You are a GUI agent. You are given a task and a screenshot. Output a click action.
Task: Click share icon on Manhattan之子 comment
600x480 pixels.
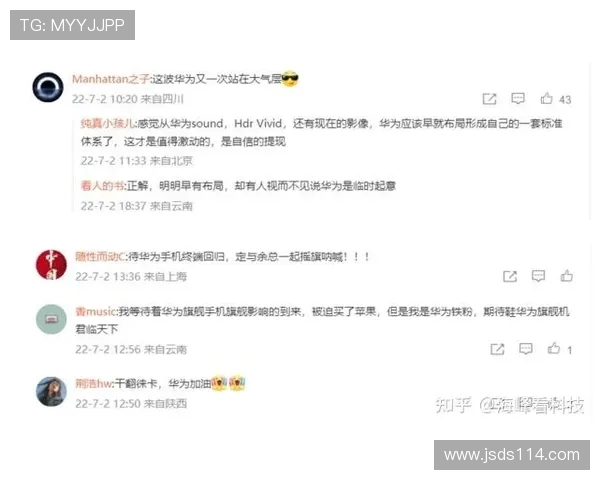click(x=489, y=99)
